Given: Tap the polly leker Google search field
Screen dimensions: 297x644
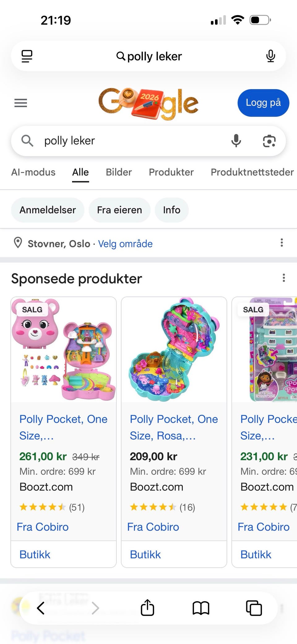Looking at the screenshot, I should (130, 141).
